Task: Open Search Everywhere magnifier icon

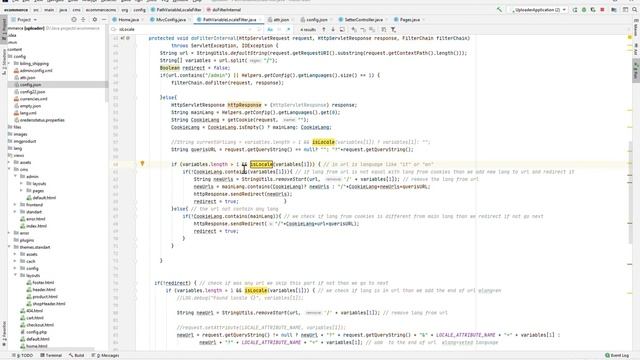Action: click(x=635, y=9)
